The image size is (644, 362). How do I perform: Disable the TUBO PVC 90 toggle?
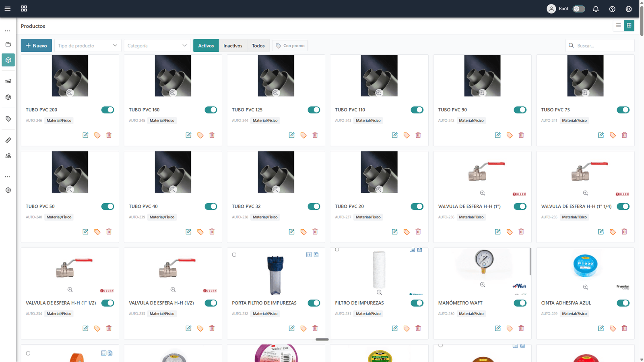coord(520,110)
